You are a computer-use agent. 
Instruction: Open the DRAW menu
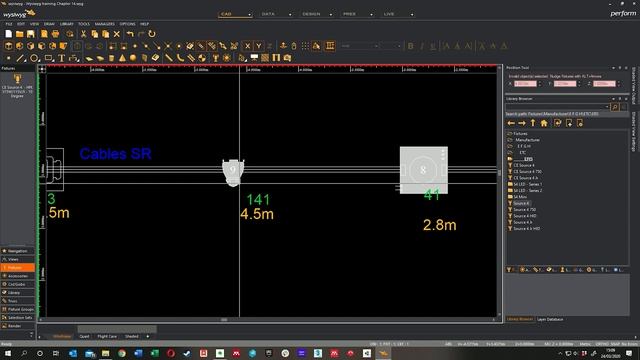[49, 24]
